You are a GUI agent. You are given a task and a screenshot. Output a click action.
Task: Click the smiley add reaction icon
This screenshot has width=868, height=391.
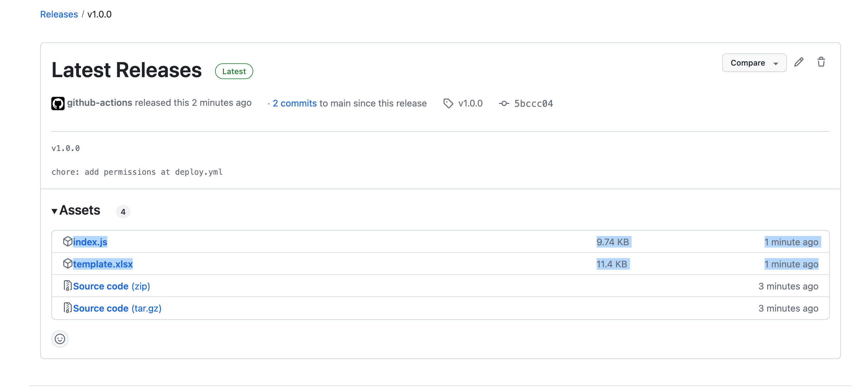(60, 338)
